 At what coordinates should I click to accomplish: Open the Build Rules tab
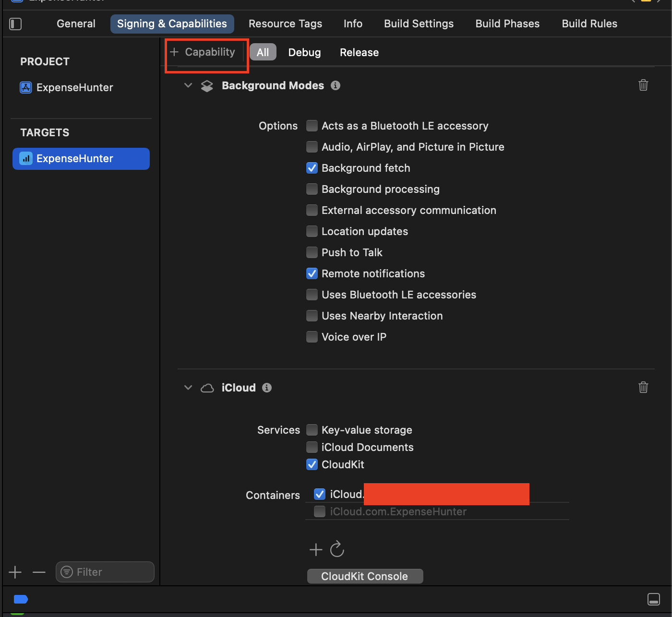(589, 24)
